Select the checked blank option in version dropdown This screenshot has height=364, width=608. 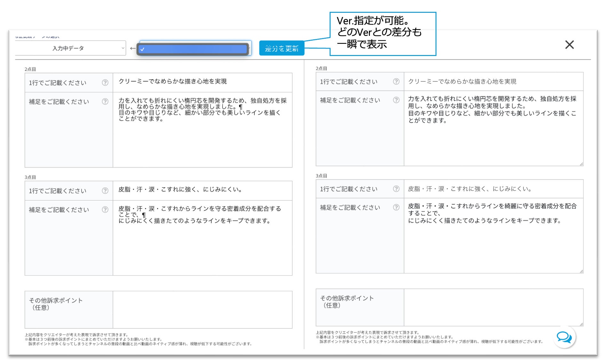pyautogui.click(x=193, y=49)
